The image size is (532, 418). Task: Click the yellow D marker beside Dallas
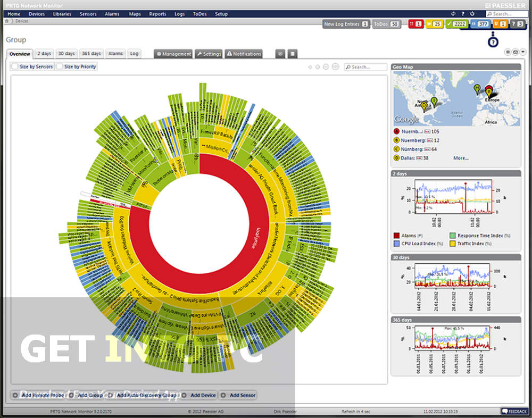pos(396,158)
